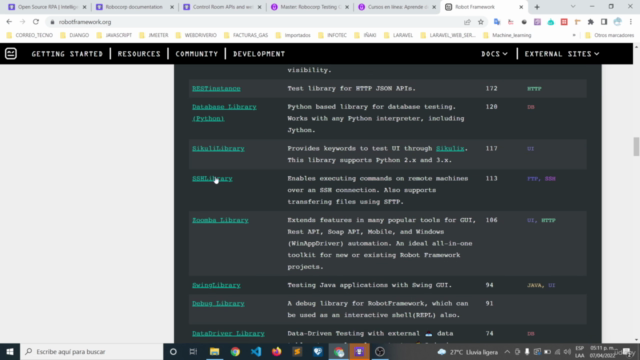This screenshot has height=360, width=640.
Task: Open the SikuliLibrary link
Action: [218, 148]
